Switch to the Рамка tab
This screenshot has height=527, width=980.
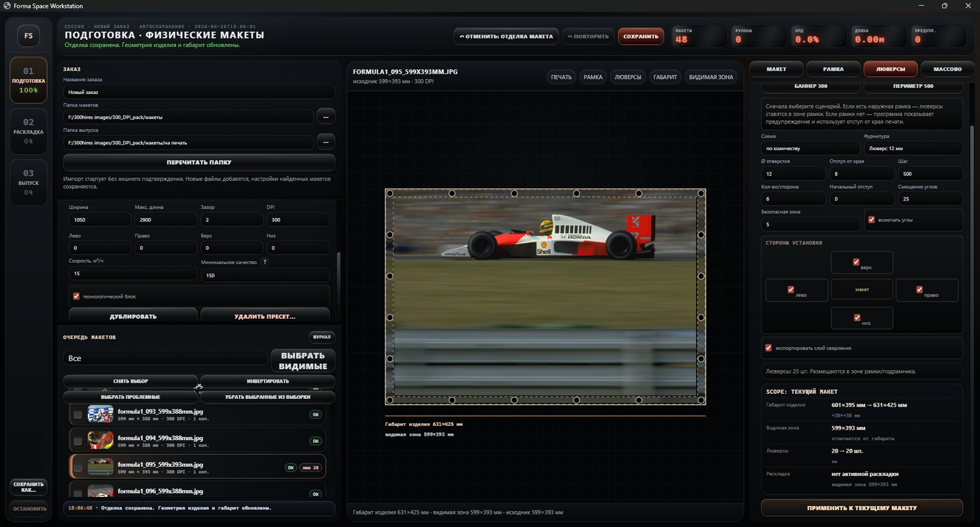coord(833,69)
